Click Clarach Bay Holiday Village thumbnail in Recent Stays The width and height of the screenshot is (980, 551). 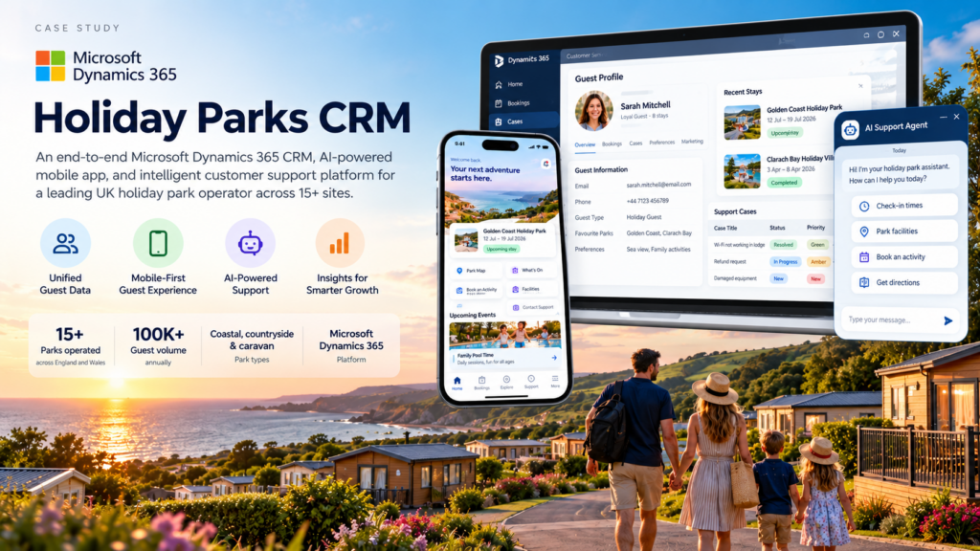point(742,171)
